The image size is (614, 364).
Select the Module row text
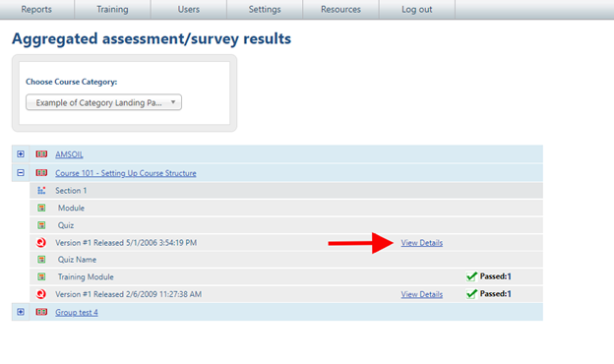pos(71,208)
